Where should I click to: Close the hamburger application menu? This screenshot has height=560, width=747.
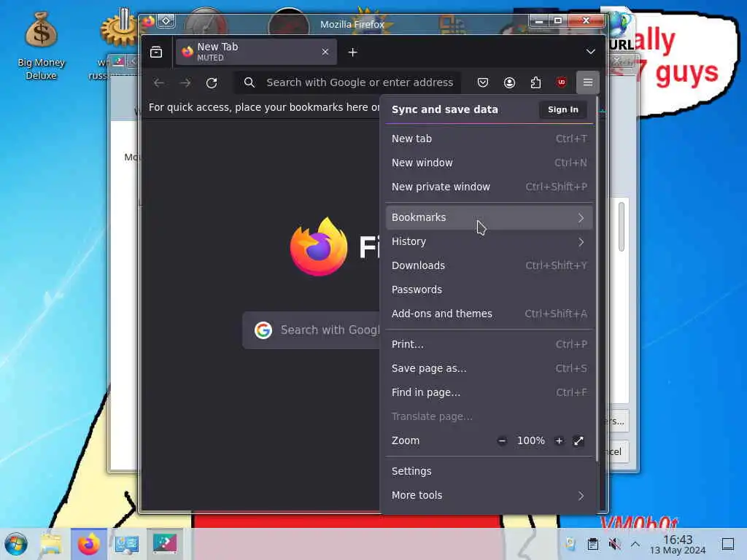[x=587, y=82]
